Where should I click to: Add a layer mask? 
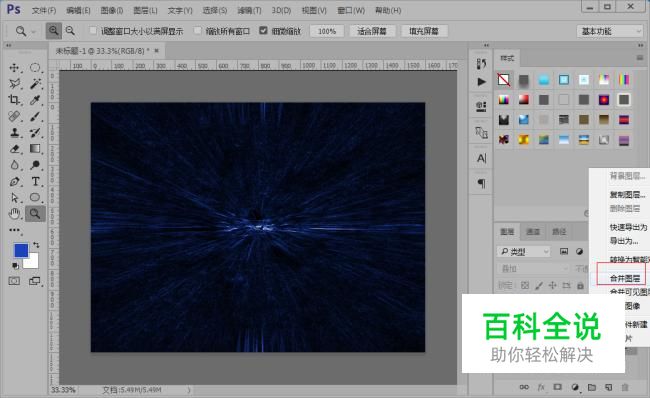[x=558, y=387]
